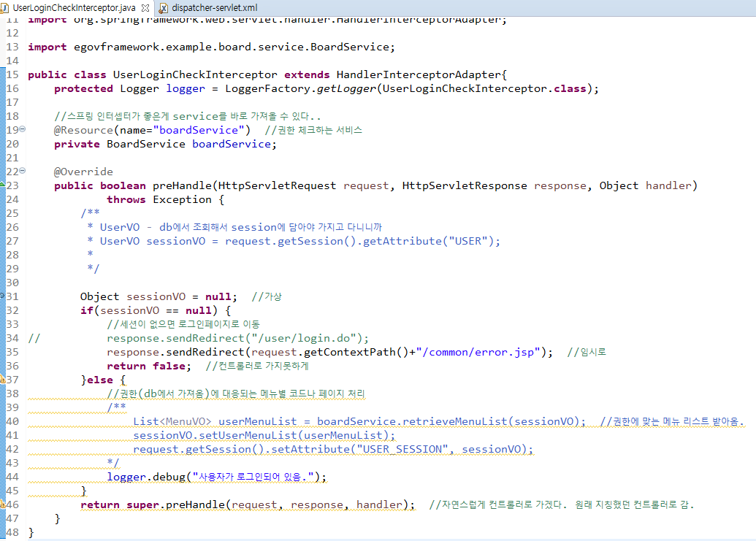Screen dimensions: 756x541
Task: Click the class name UserLoginCheckInterceptor on line 15
Action: point(195,74)
